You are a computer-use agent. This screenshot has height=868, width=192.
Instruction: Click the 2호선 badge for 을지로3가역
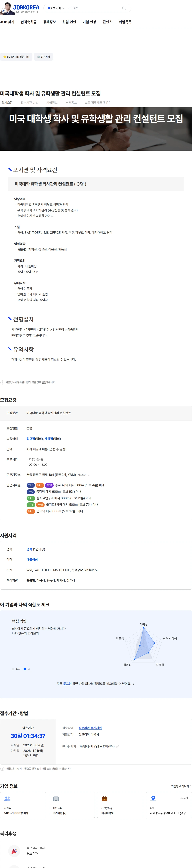click(x=31, y=505)
